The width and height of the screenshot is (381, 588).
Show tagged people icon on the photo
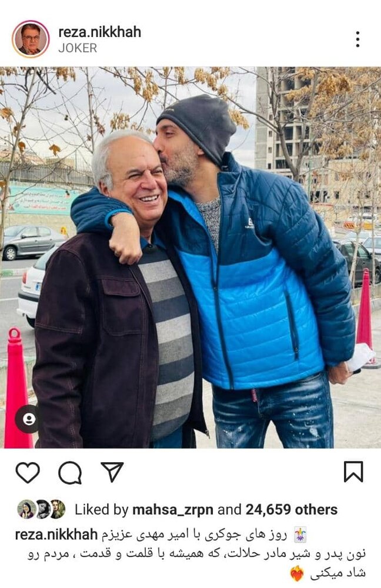click(29, 419)
